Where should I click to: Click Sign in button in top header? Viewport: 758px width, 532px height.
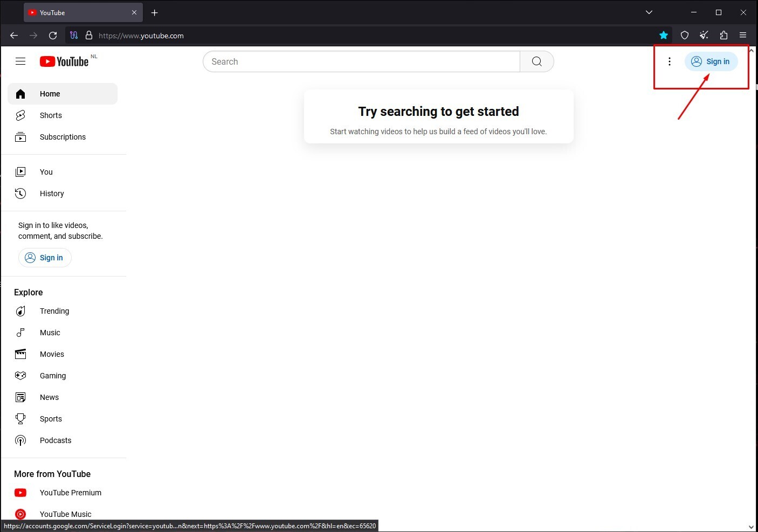pos(711,61)
